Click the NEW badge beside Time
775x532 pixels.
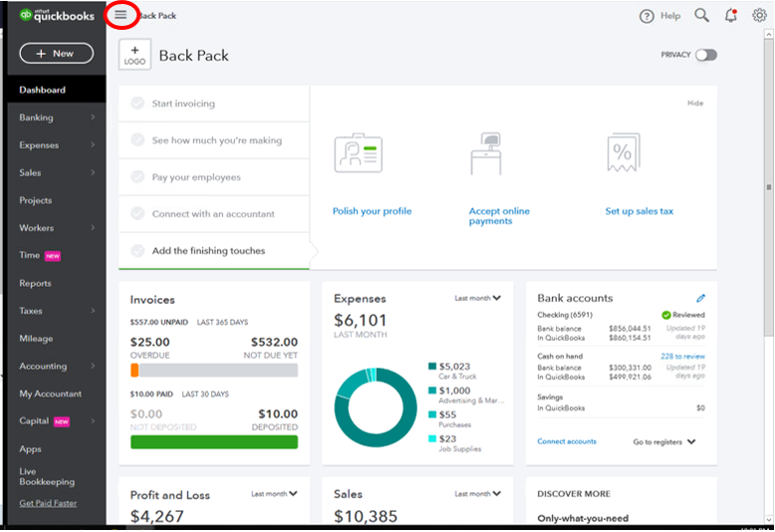53,256
